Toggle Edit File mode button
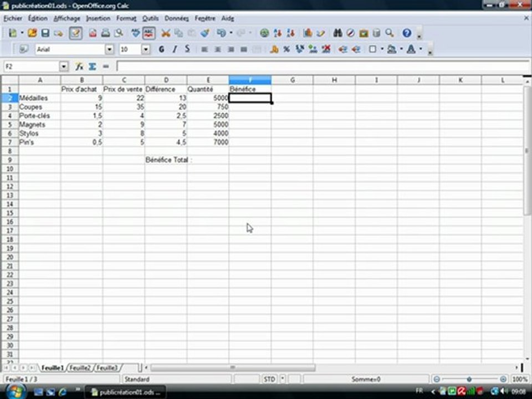The width and height of the screenshot is (532, 399). coord(75,33)
